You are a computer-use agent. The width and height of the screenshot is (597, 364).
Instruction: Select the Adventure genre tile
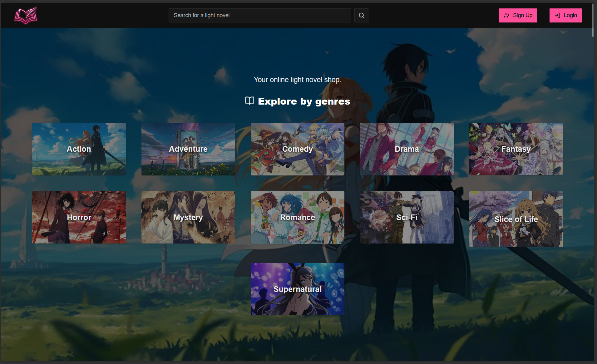tap(188, 149)
